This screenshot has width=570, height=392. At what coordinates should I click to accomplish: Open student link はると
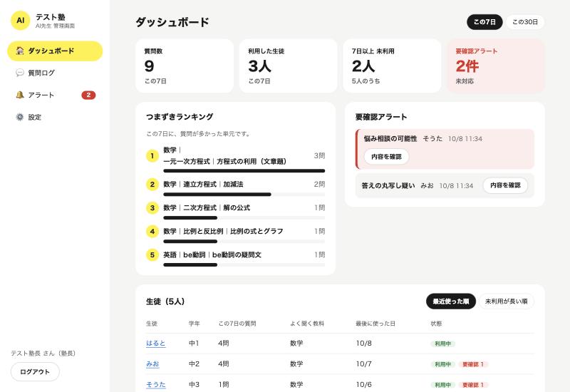(x=155, y=344)
